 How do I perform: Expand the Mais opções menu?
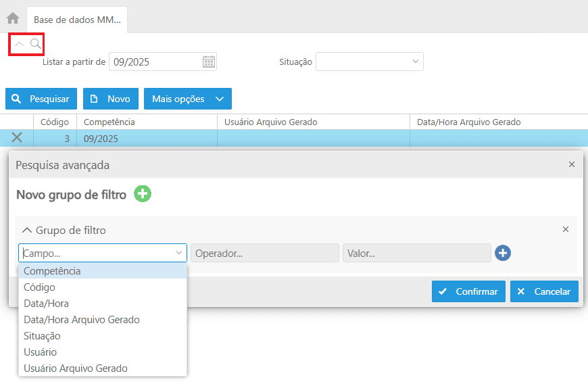(187, 99)
